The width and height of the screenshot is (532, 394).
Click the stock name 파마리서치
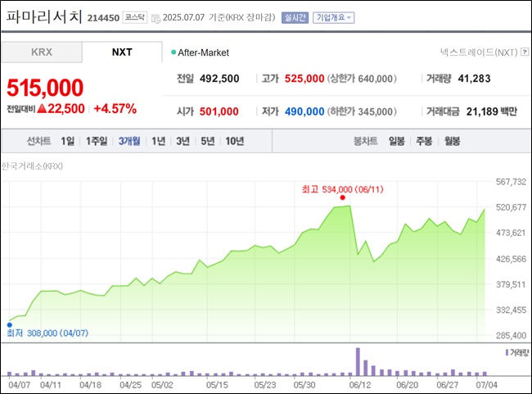[x=44, y=16]
